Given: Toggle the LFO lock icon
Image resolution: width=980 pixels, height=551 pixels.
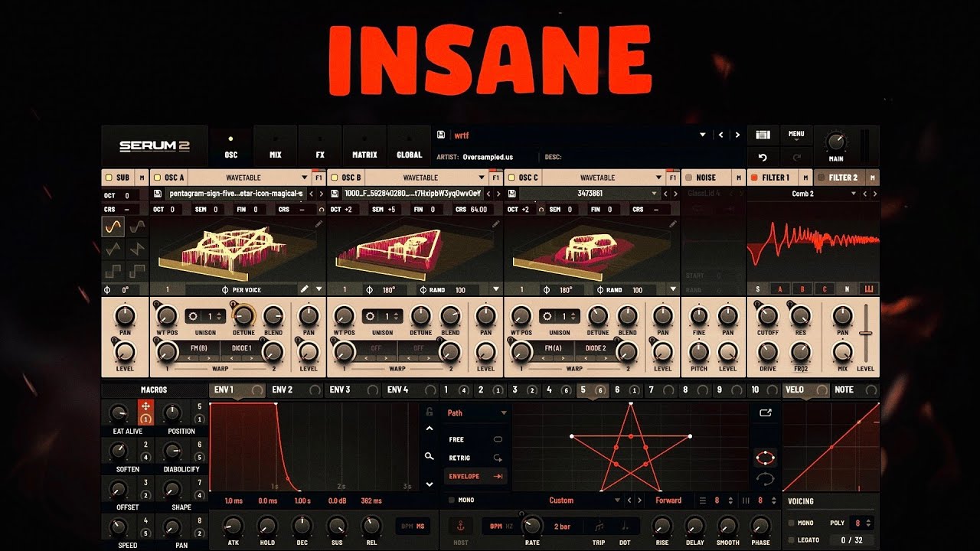Looking at the screenshot, I should 430,412.
